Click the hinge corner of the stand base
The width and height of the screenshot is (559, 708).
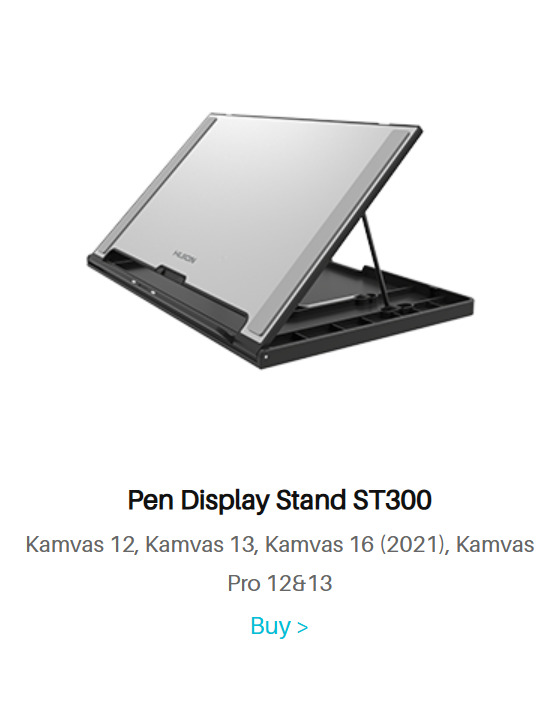pyautogui.click(x=266, y=357)
